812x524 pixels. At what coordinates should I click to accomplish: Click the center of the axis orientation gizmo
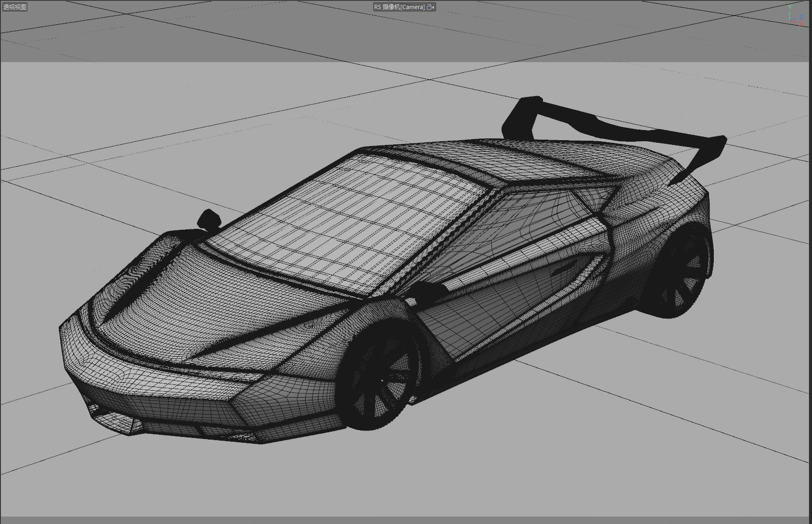pos(790,20)
